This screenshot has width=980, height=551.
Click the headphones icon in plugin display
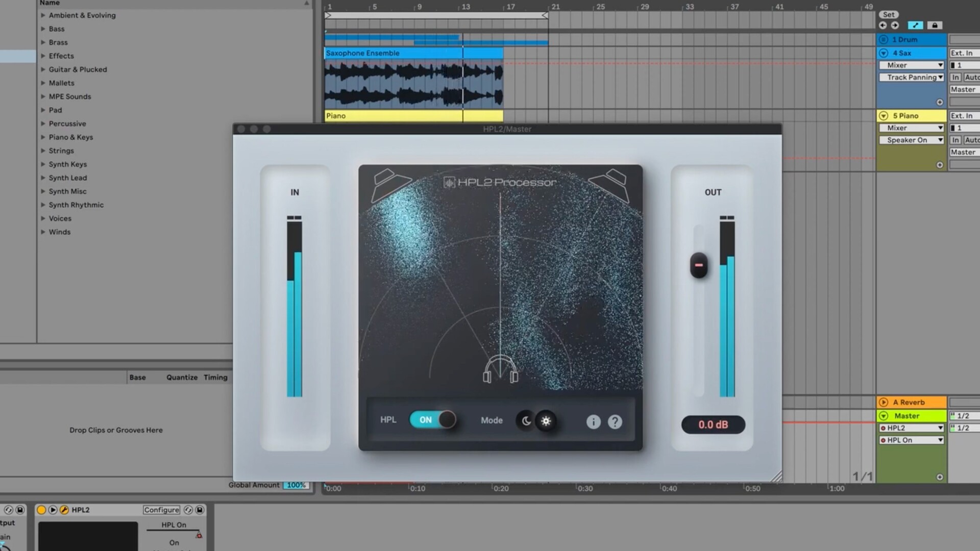(500, 369)
